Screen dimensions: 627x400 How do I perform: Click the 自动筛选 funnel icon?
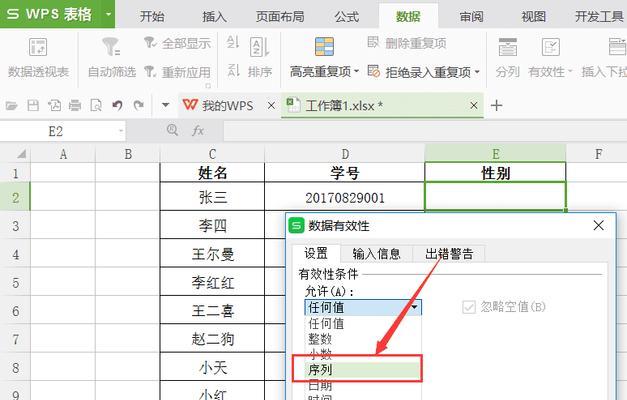pos(111,46)
